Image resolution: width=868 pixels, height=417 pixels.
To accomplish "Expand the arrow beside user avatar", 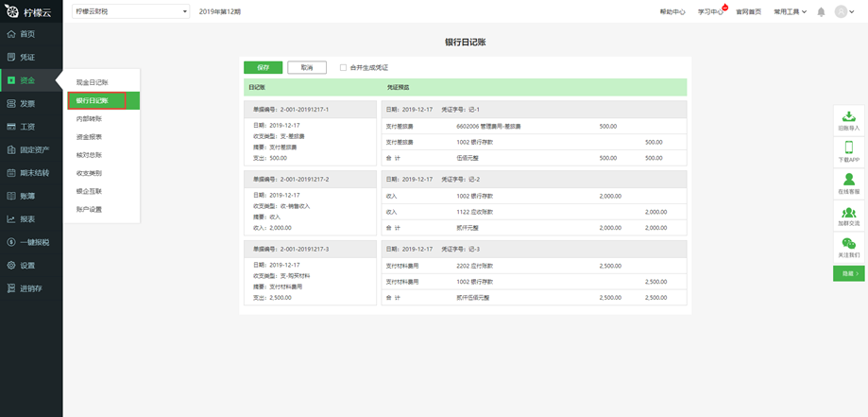I will [x=852, y=12].
